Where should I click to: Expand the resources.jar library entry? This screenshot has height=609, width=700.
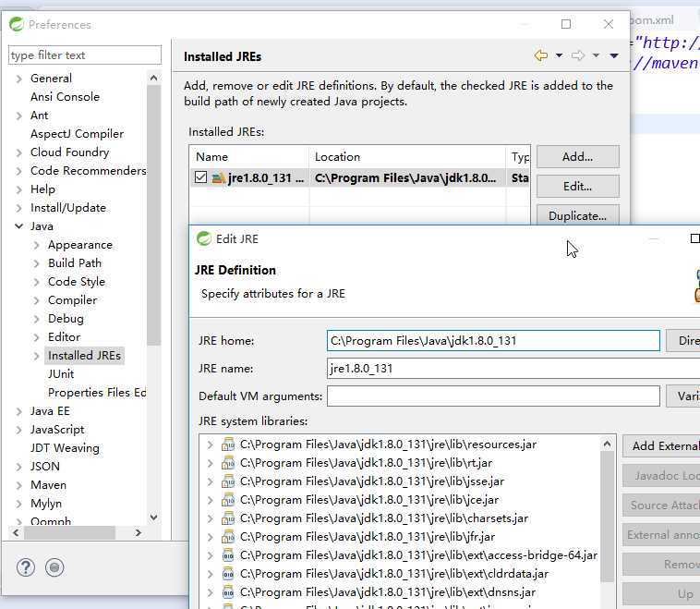(x=210, y=445)
